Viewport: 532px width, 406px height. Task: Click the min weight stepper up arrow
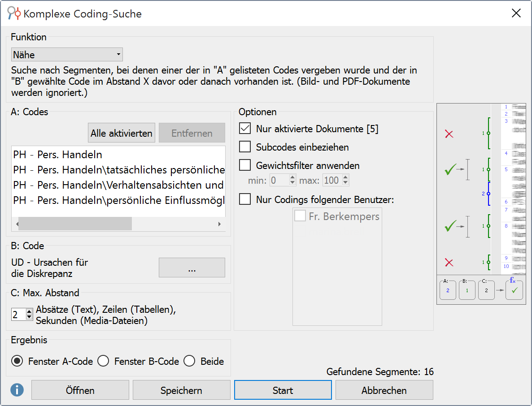(x=293, y=177)
